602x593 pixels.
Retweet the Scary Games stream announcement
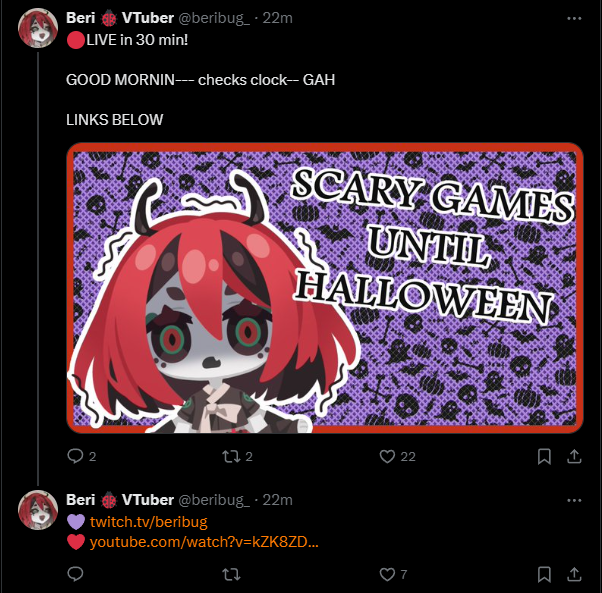[x=232, y=456]
